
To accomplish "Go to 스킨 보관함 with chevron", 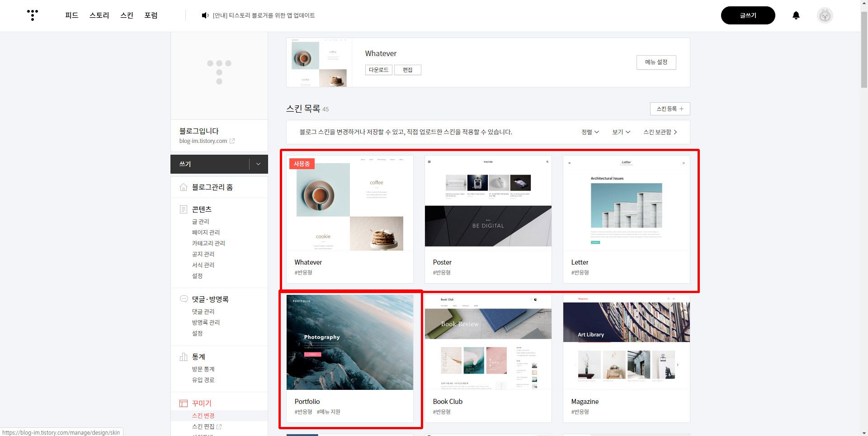I will point(660,132).
